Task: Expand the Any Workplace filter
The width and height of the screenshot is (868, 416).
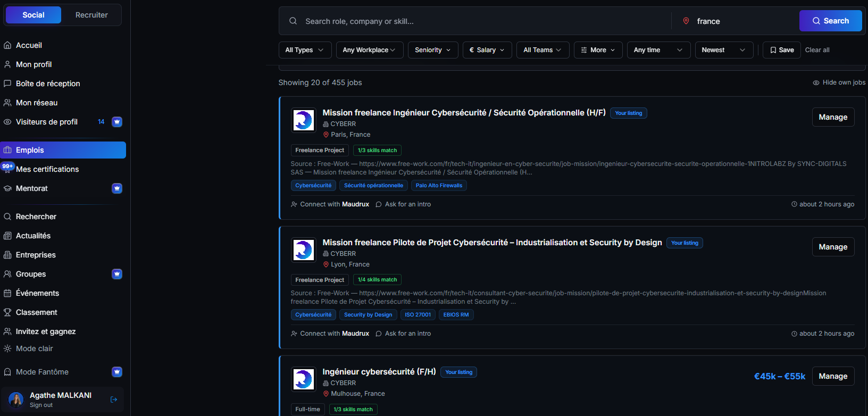Action: (370, 50)
